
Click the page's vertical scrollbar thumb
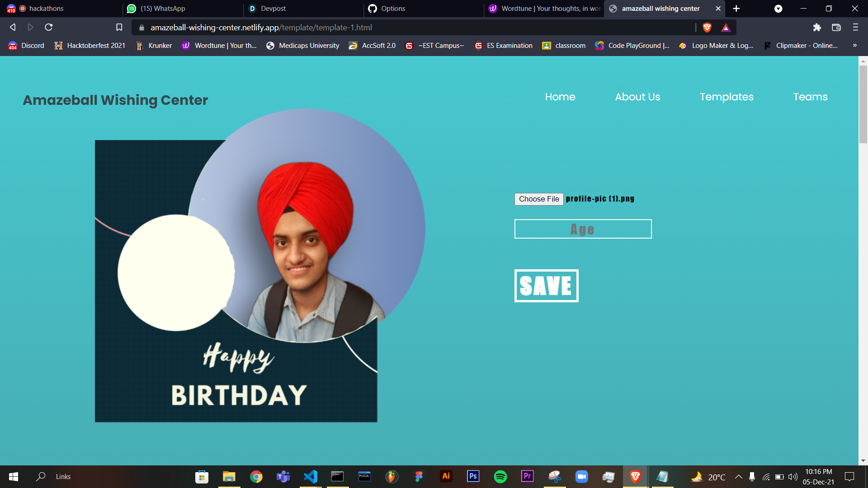point(863,104)
